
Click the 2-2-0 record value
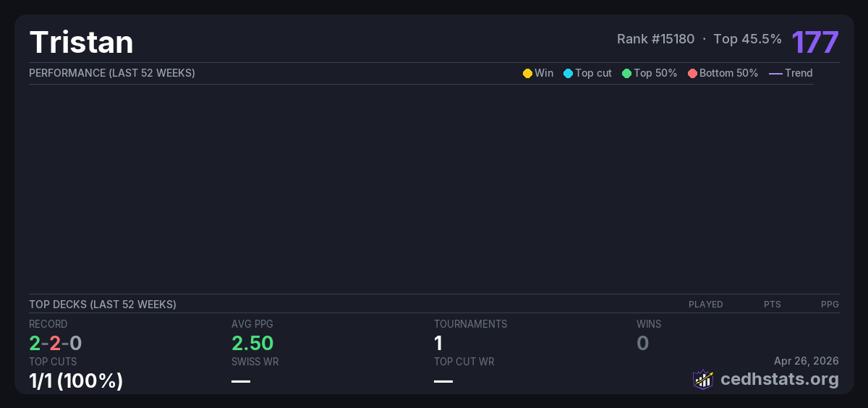pyautogui.click(x=56, y=344)
